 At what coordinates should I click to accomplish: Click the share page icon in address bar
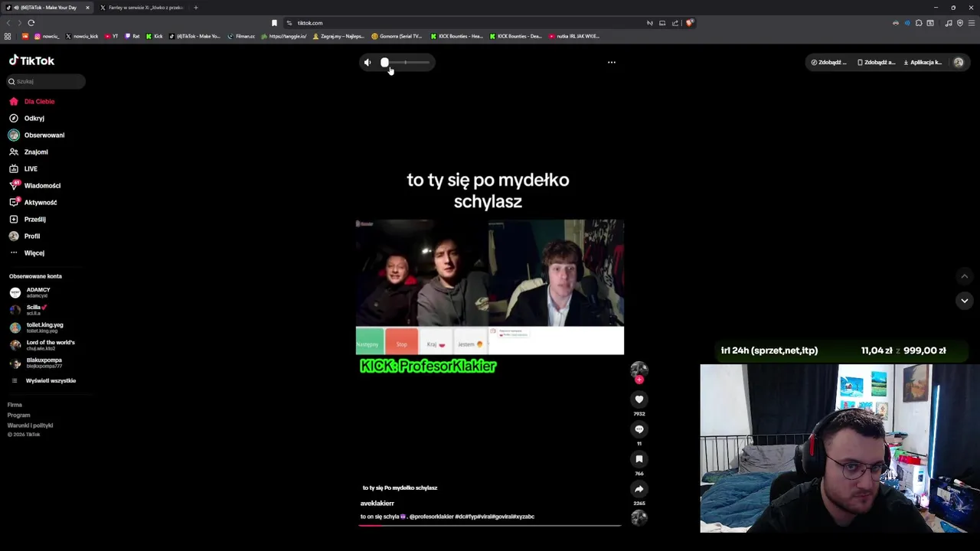[675, 23]
